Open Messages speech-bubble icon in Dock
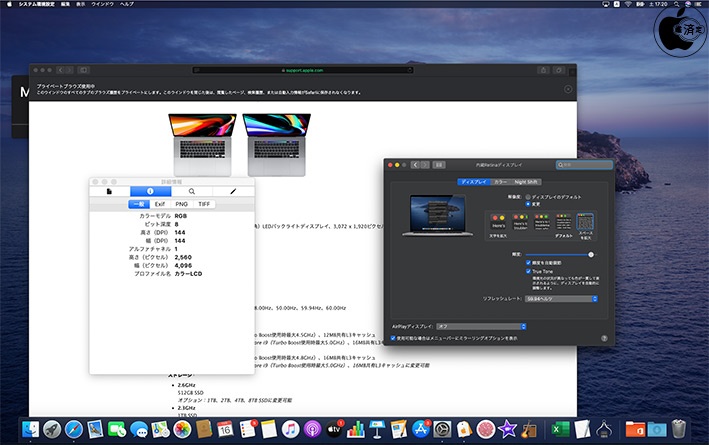Screen dimensions: 709x445 click(139, 429)
